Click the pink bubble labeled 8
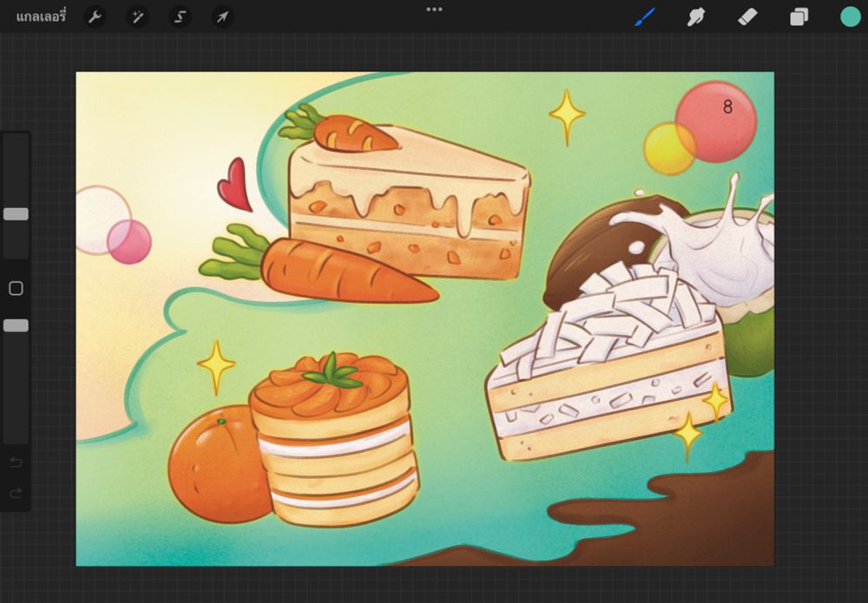 tap(717, 120)
